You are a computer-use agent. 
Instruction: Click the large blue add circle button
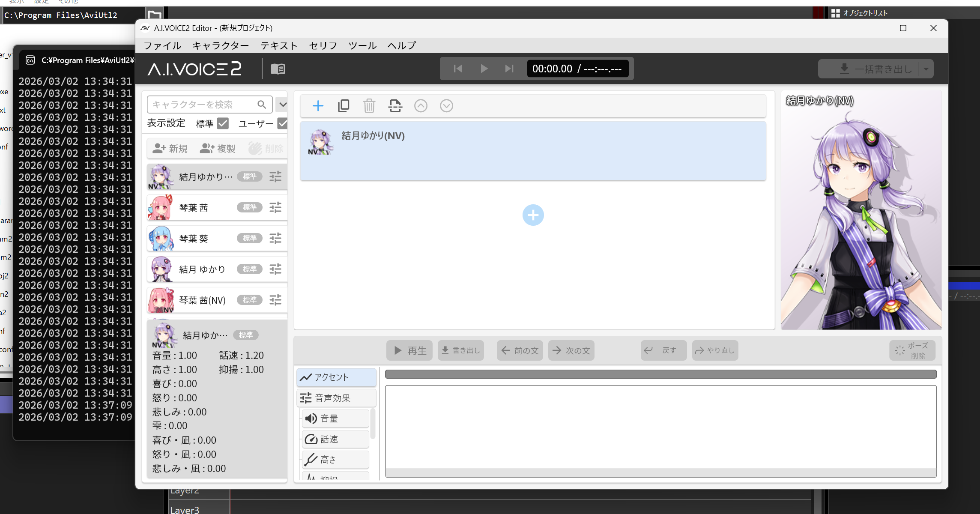[x=533, y=215]
